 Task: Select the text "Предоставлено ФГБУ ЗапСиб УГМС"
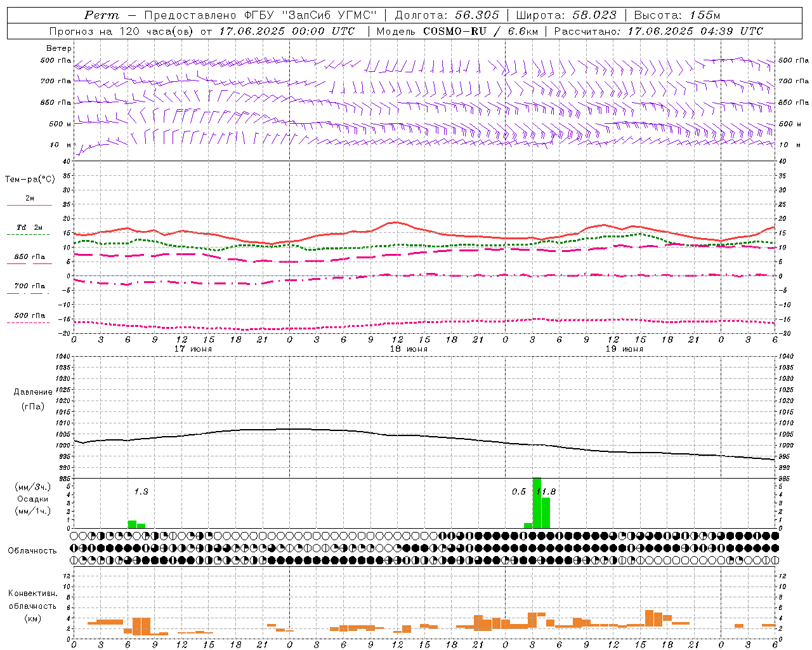260,15
